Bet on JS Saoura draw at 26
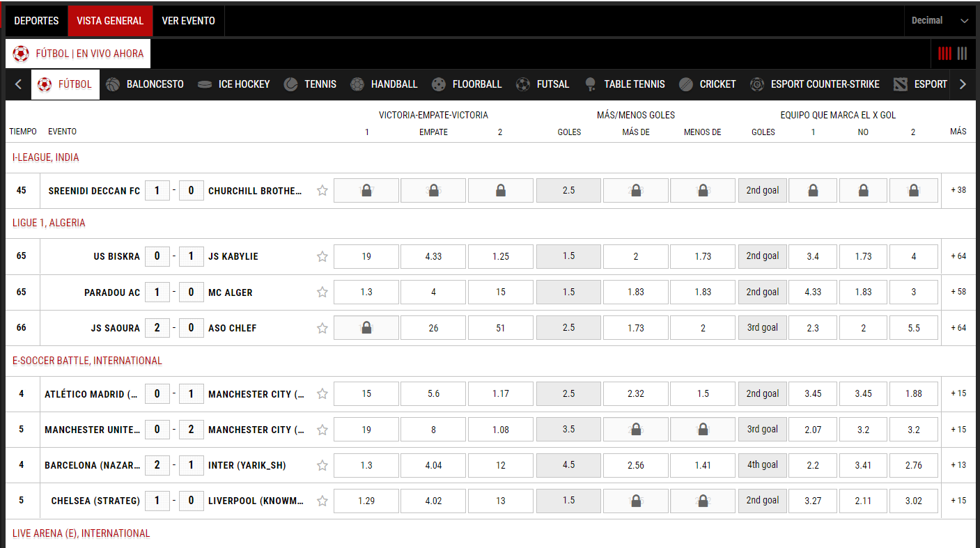 tap(433, 328)
